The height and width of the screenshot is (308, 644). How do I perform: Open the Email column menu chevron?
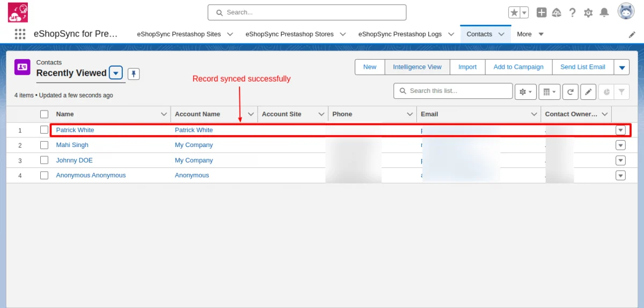tap(534, 114)
